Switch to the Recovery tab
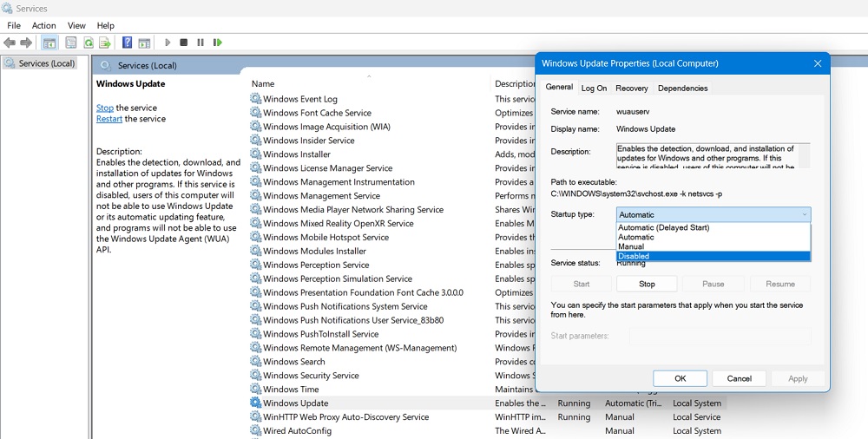This screenshot has width=868, height=439. (x=632, y=88)
